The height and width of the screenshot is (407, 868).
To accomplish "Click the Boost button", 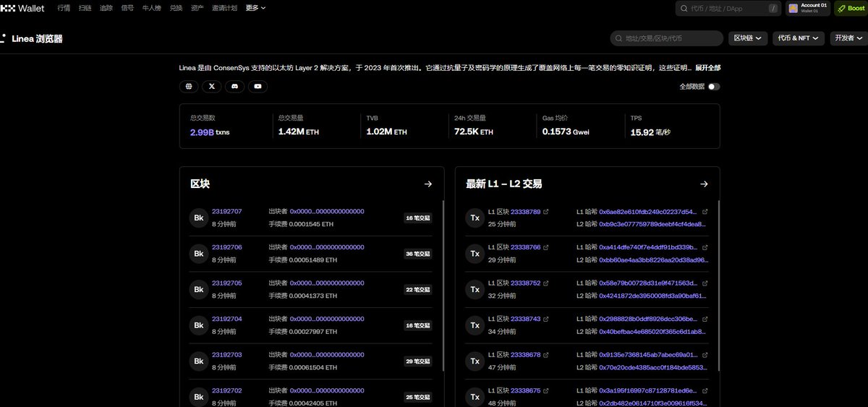I will click(x=851, y=8).
